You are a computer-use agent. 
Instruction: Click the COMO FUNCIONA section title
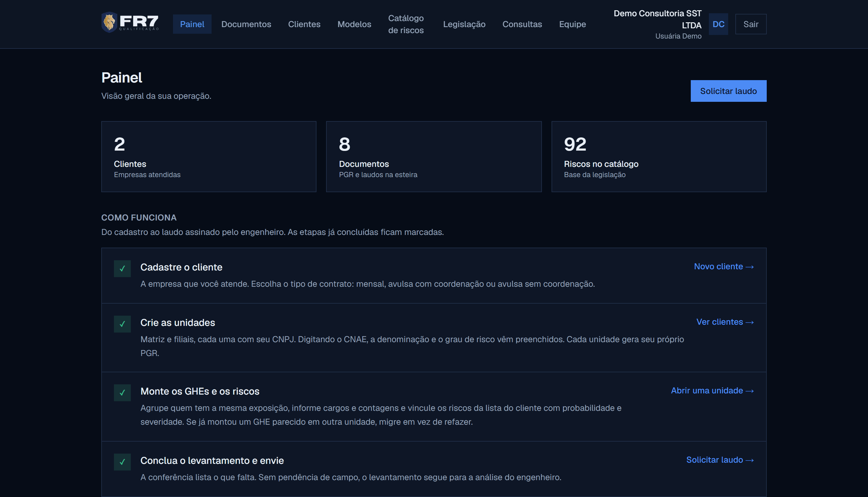(x=139, y=217)
